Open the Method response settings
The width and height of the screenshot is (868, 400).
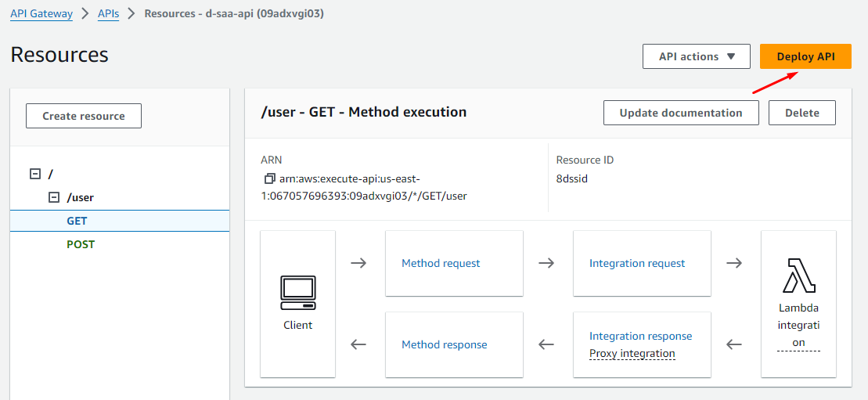444,344
